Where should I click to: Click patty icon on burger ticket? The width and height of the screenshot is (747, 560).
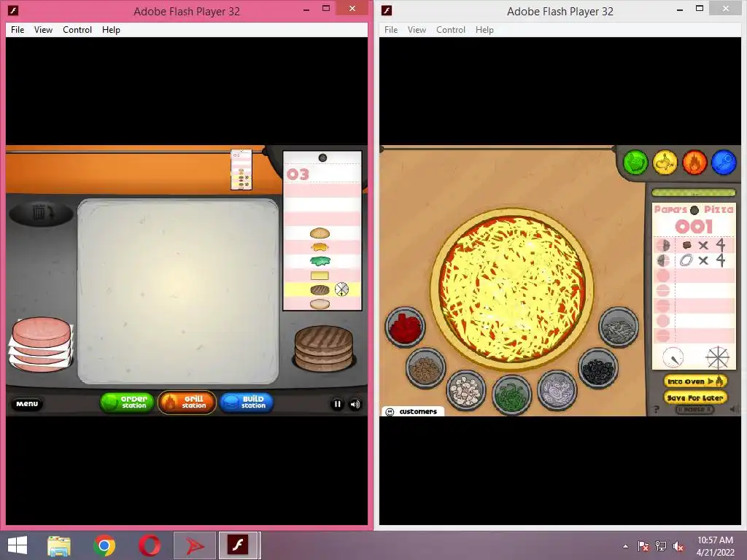(x=320, y=289)
